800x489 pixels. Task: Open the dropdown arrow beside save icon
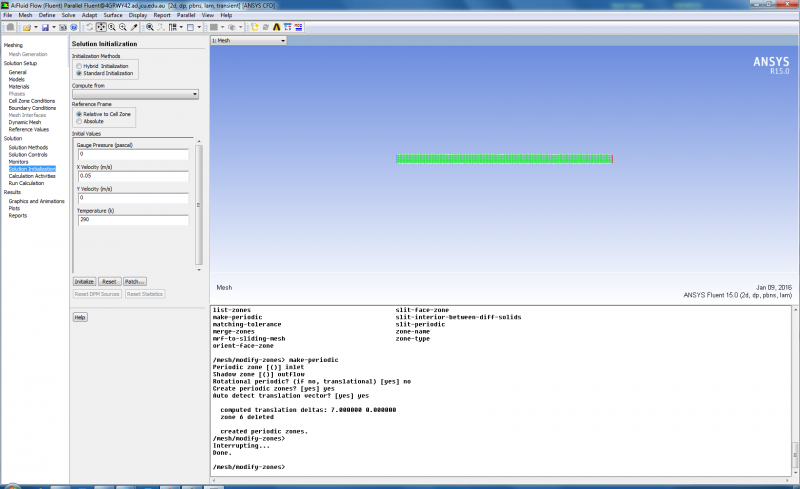click(54, 27)
